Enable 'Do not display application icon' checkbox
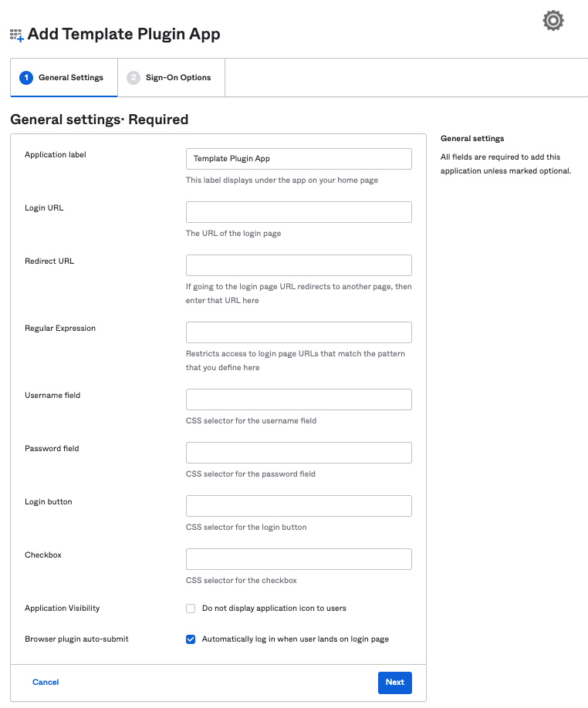Image resolution: width=588 pixels, height=708 pixels. click(191, 609)
